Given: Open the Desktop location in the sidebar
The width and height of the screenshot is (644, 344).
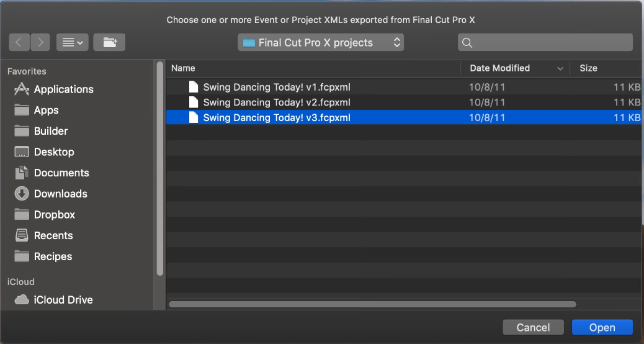Looking at the screenshot, I should pos(53,152).
